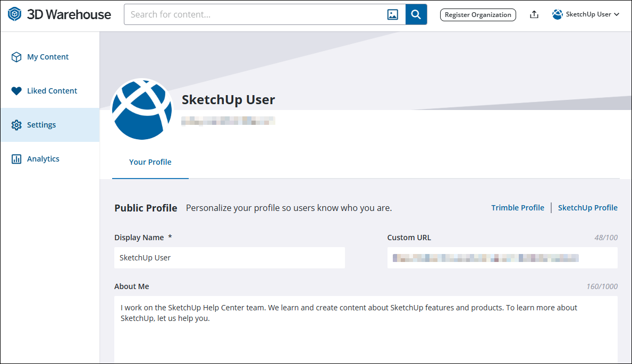Open Liked Content in sidebar
Image resolution: width=632 pixels, height=364 pixels.
50,91
